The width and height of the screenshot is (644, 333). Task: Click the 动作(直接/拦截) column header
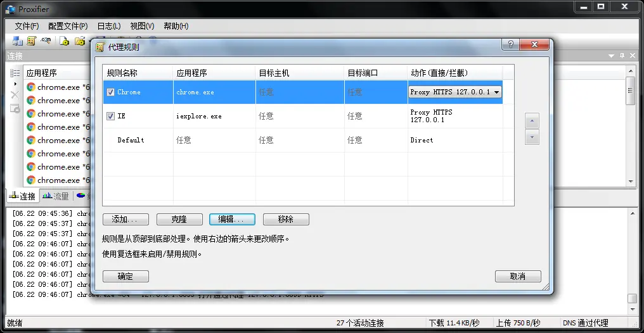[455, 73]
